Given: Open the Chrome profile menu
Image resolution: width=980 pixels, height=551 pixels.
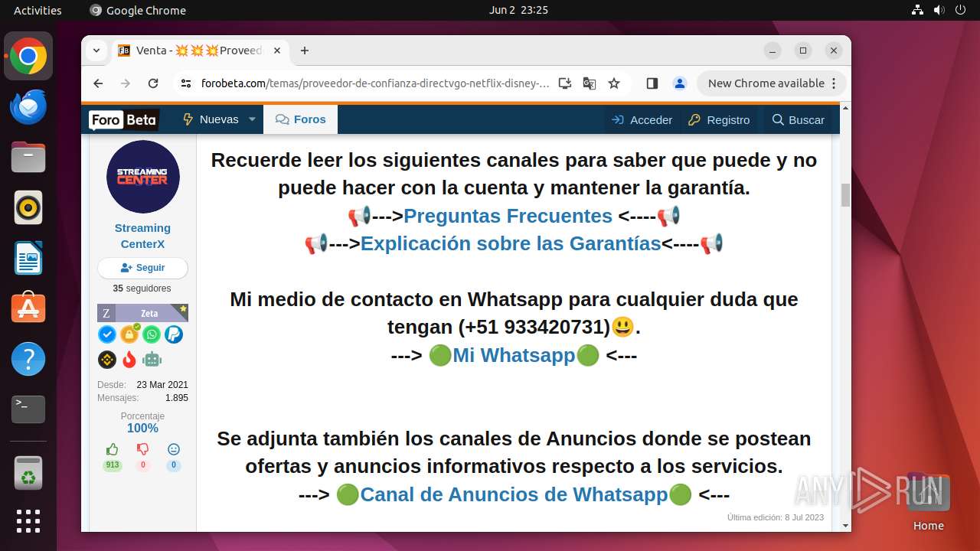Looking at the screenshot, I should 679,83.
